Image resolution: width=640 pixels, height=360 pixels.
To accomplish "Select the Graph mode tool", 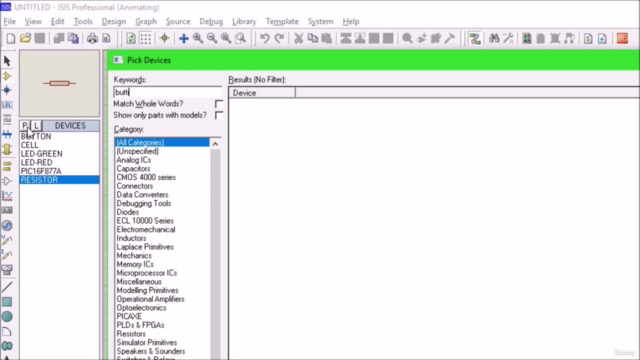I will pos(7,196).
